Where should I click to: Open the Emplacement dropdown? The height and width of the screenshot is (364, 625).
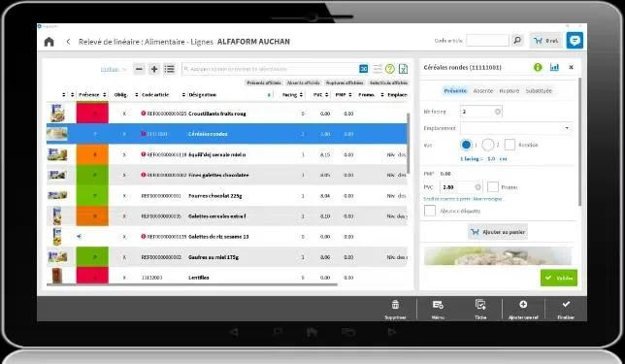pyautogui.click(x=516, y=128)
